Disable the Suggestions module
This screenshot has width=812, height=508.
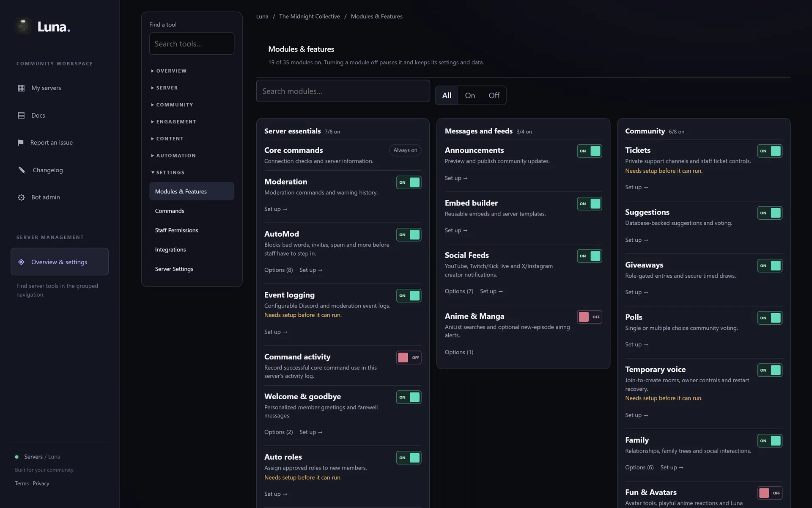coord(770,213)
